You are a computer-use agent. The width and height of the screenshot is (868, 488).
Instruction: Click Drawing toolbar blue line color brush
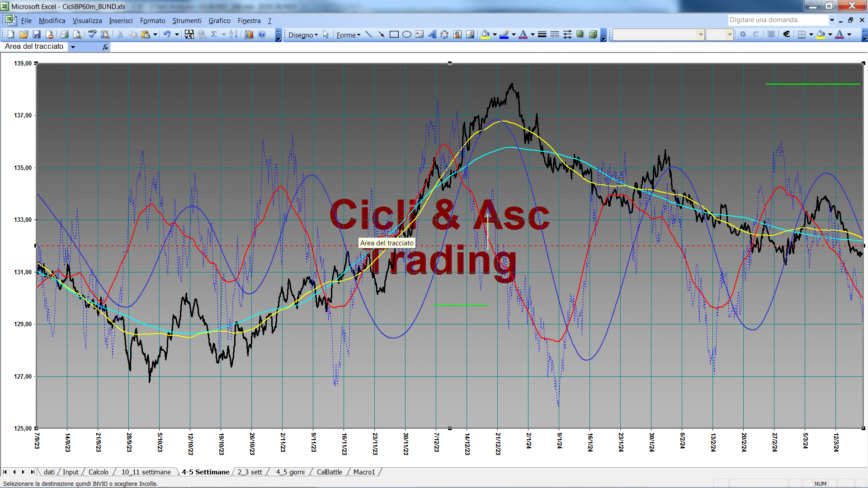(x=505, y=34)
